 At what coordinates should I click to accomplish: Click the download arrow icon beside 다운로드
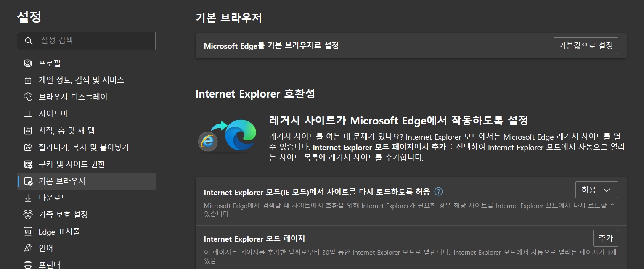[28, 198]
